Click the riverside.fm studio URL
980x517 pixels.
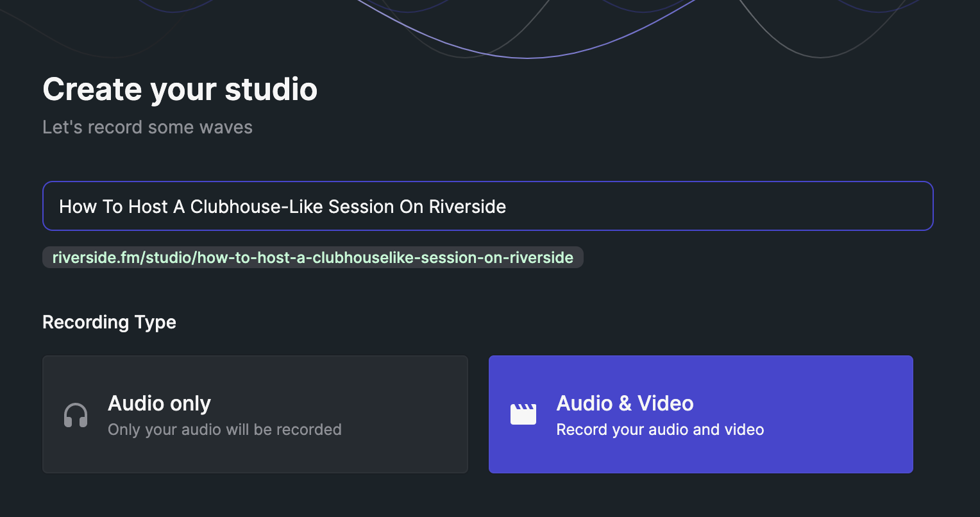tap(313, 258)
